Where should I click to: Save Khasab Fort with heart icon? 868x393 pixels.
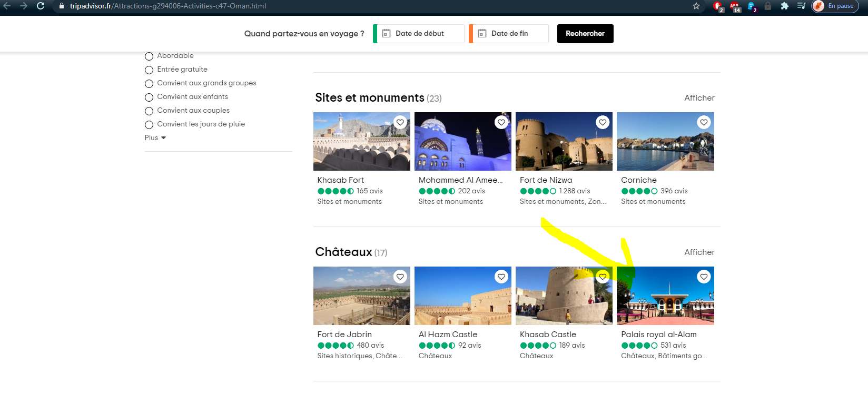click(x=400, y=123)
